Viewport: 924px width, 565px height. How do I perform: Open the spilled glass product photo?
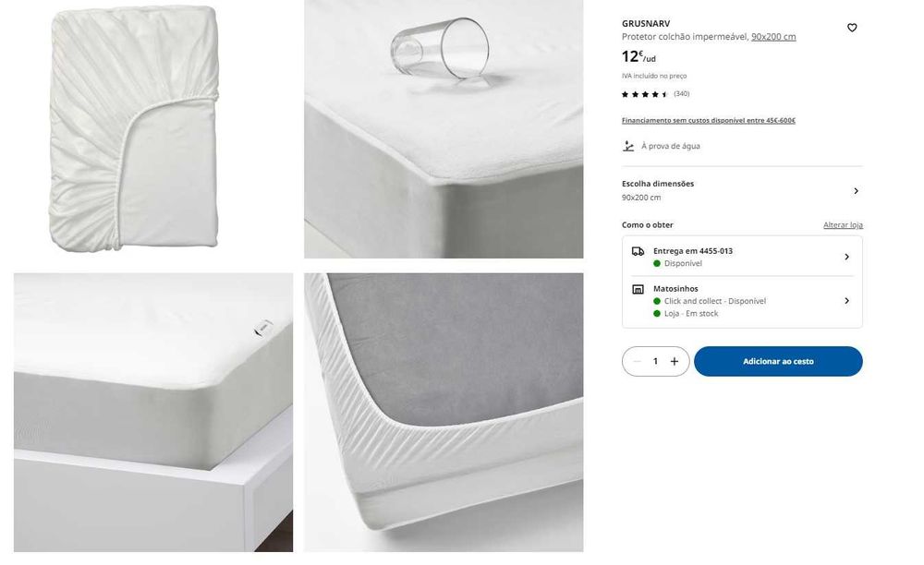coord(444,129)
